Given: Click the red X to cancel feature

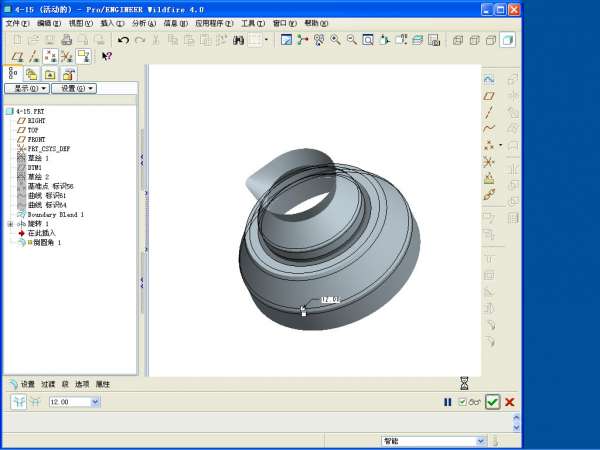Looking at the screenshot, I should 510,402.
